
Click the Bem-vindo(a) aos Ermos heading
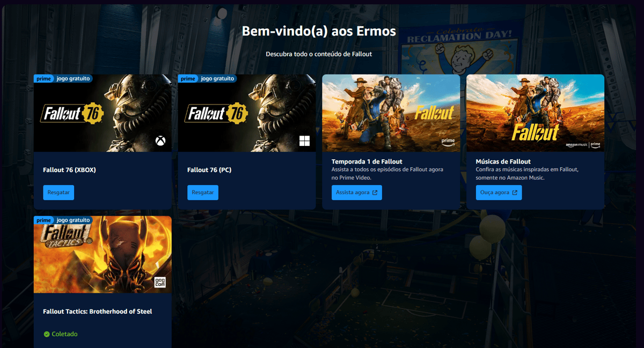tap(319, 31)
